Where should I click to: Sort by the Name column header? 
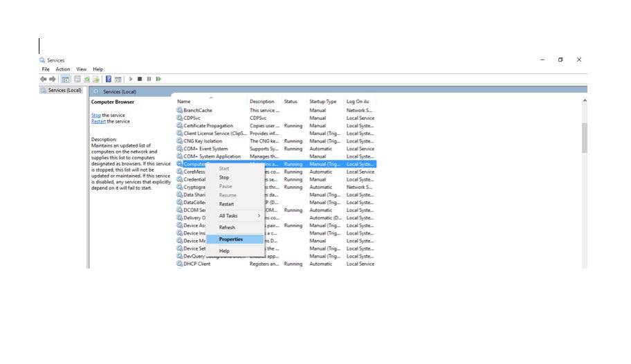[x=183, y=102]
